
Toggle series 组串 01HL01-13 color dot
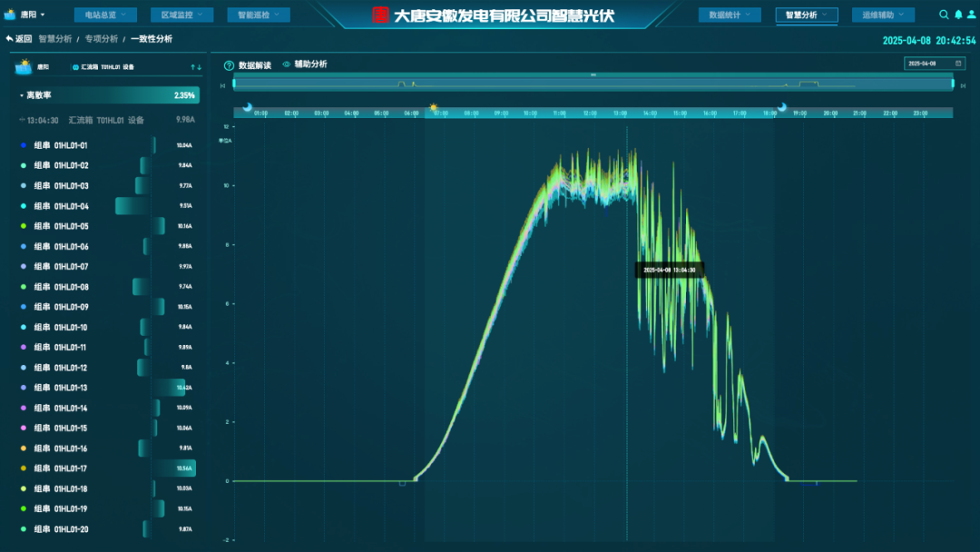[24, 388]
